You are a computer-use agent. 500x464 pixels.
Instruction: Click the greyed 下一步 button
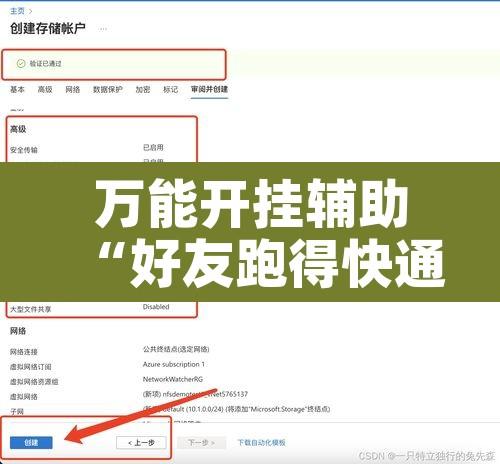[201, 443]
